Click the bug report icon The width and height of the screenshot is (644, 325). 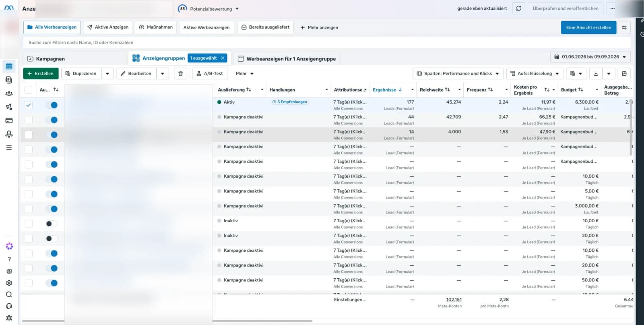pos(9,318)
